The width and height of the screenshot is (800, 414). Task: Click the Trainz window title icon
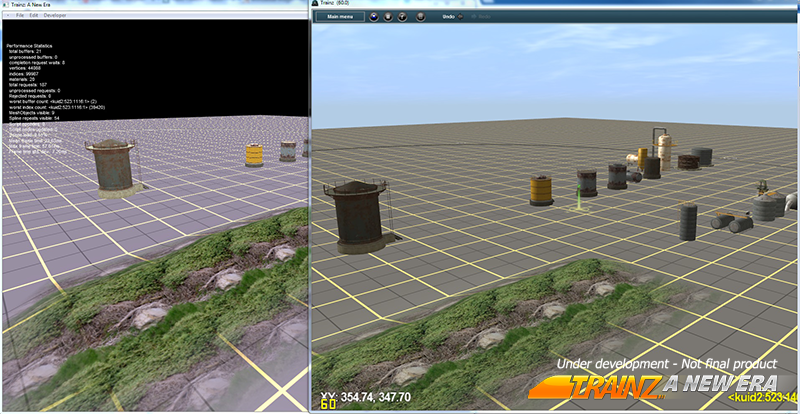314,3
